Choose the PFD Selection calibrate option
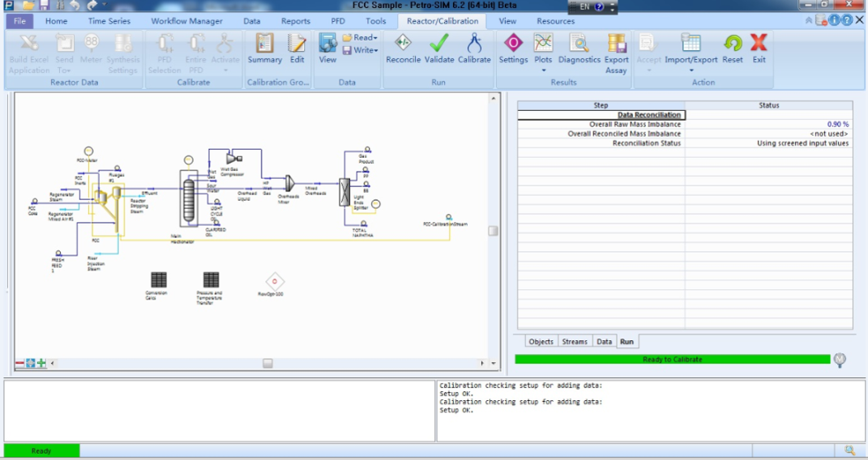The height and width of the screenshot is (460, 868). click(x=165, y=53)
